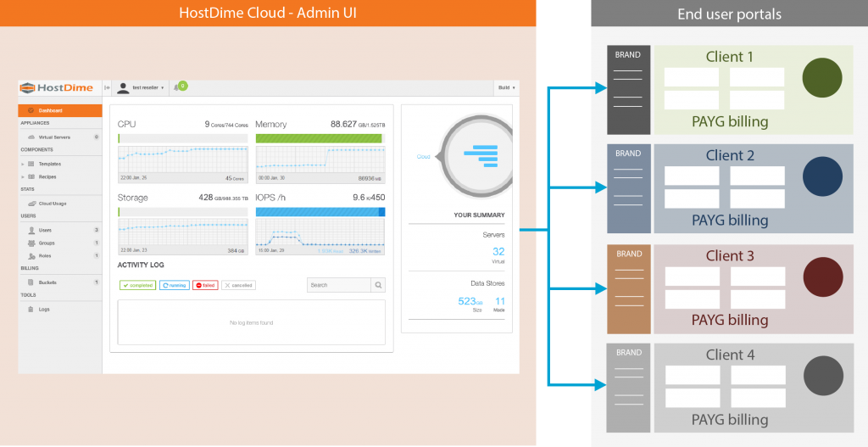Image resolution: width=868 pixels, height=447 pixels.
Task: Click the Client 3 BRAND panel
Action: click(x=629, y=289)
